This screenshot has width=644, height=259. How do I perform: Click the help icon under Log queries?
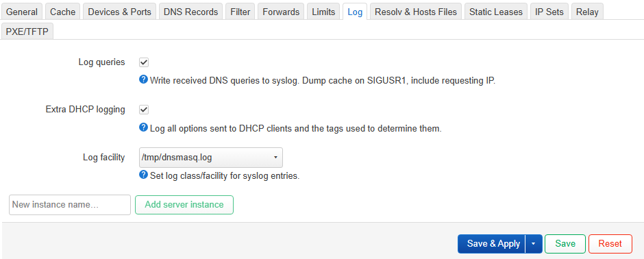(x=143, y=79)
